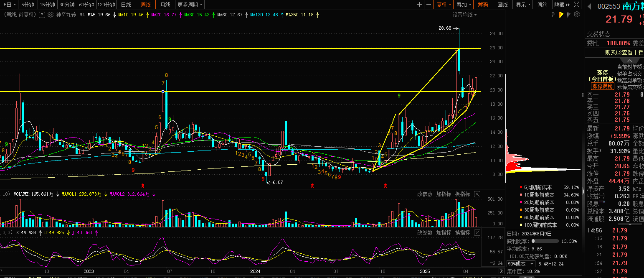Open help for the 周线前复权 indicator
This screenshot has height=278, width=644.
(x=42, y=15)
